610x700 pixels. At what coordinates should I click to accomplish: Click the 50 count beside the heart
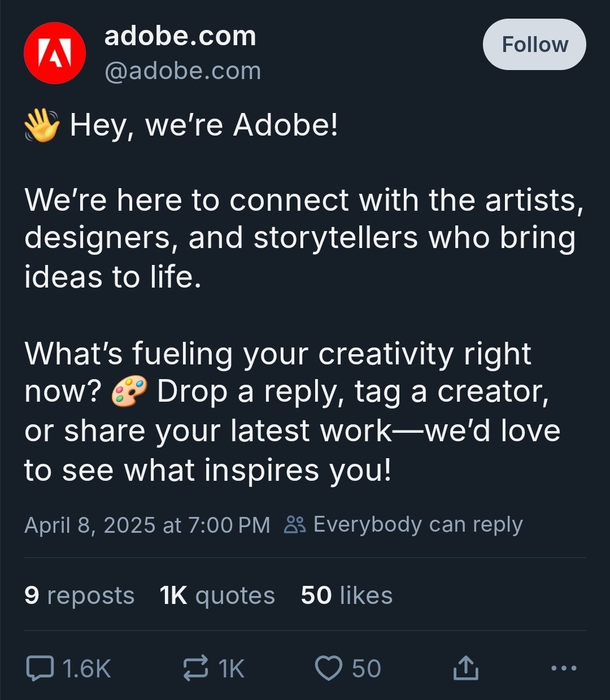tap(367, 669)
